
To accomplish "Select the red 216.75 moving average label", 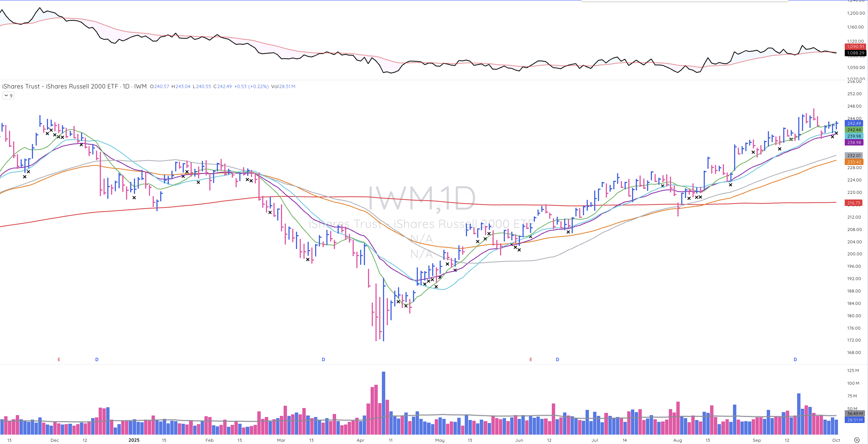I will tap(854, 202).
